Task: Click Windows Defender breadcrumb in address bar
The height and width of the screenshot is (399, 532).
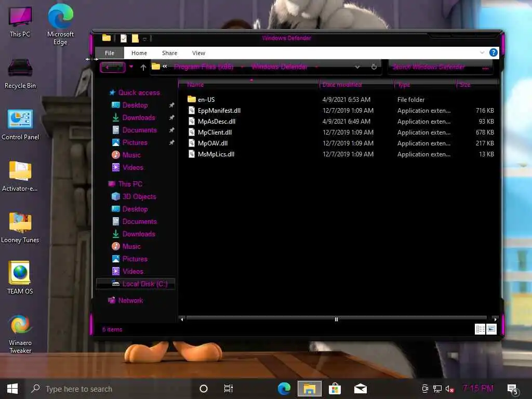Action: pyautogui.click(x=279, y=67)
